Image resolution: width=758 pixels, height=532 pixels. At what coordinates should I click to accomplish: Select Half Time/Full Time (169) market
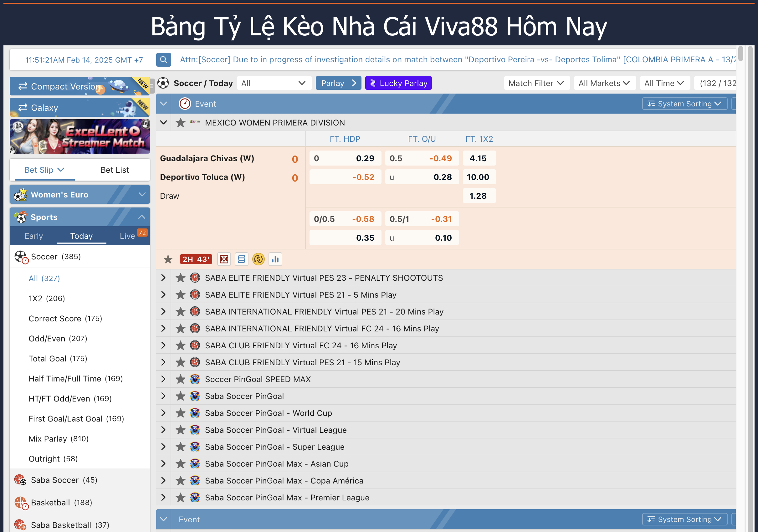76,379
